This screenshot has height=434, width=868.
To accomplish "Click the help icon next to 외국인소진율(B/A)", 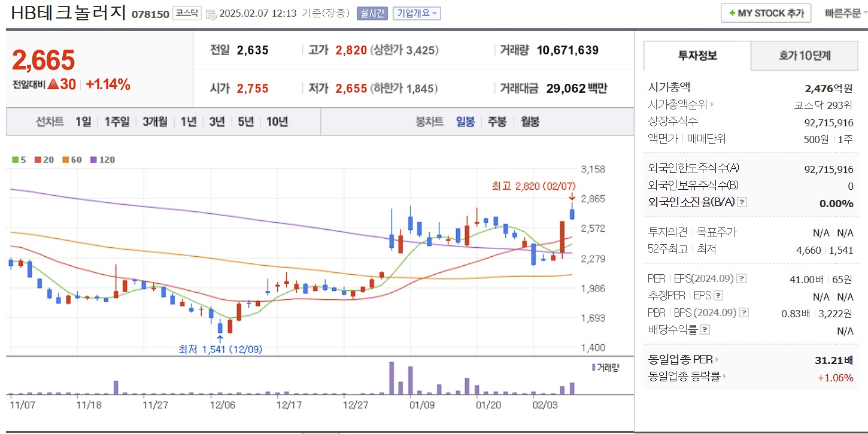I will tap(742, 202).
